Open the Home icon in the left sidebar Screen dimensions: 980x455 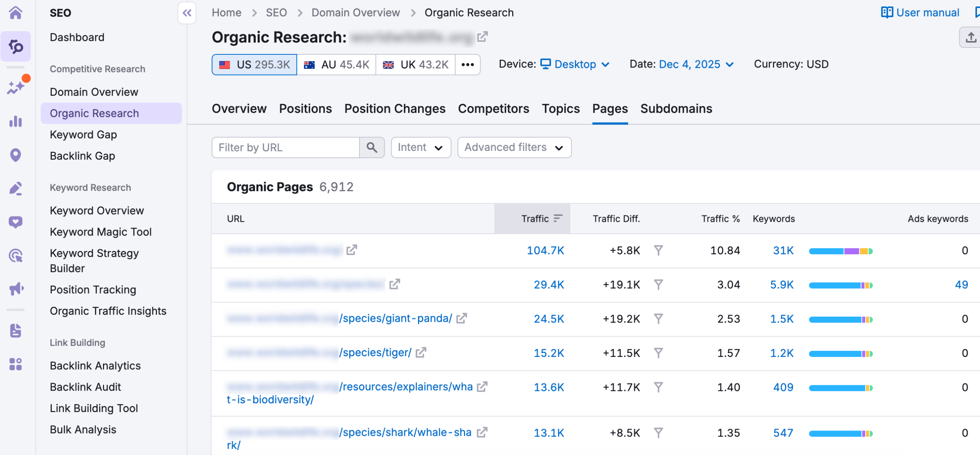[16, 12]
